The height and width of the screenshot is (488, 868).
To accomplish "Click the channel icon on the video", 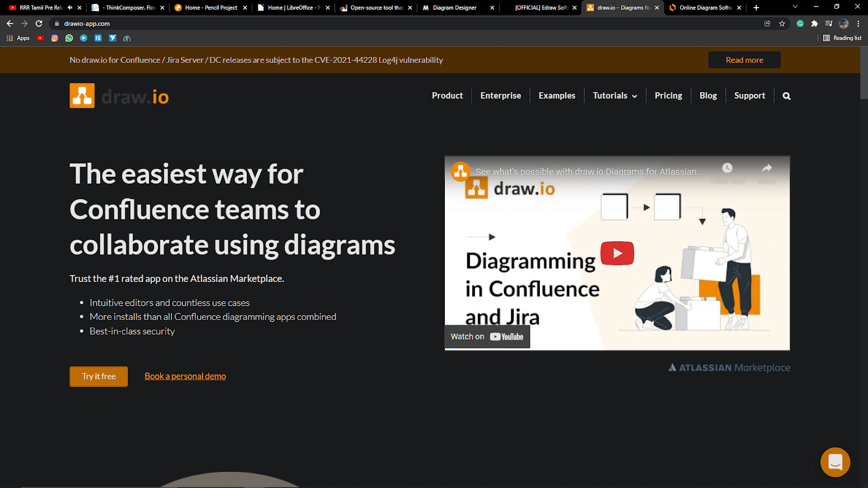I will pos(461,172).
